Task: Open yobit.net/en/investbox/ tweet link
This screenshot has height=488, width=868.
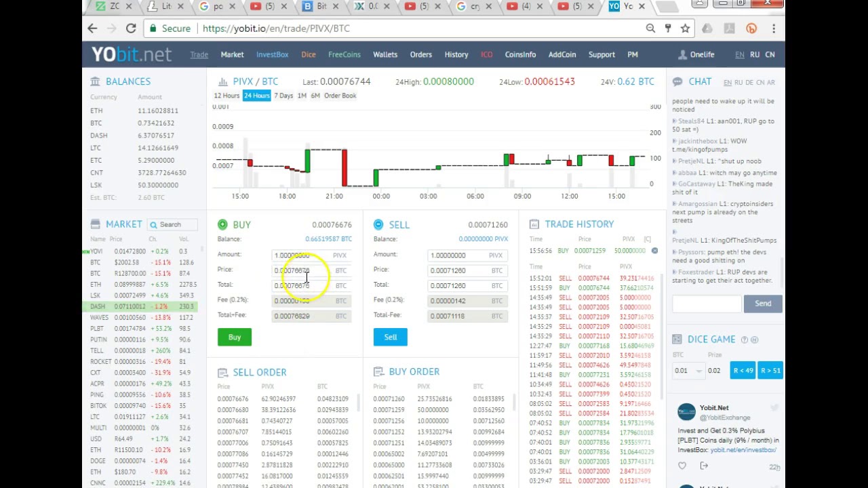Action: click(743, 450)
